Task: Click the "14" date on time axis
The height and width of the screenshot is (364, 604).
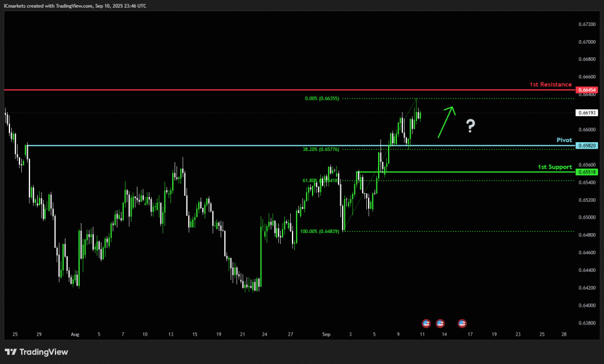Action: click(444, 335)
